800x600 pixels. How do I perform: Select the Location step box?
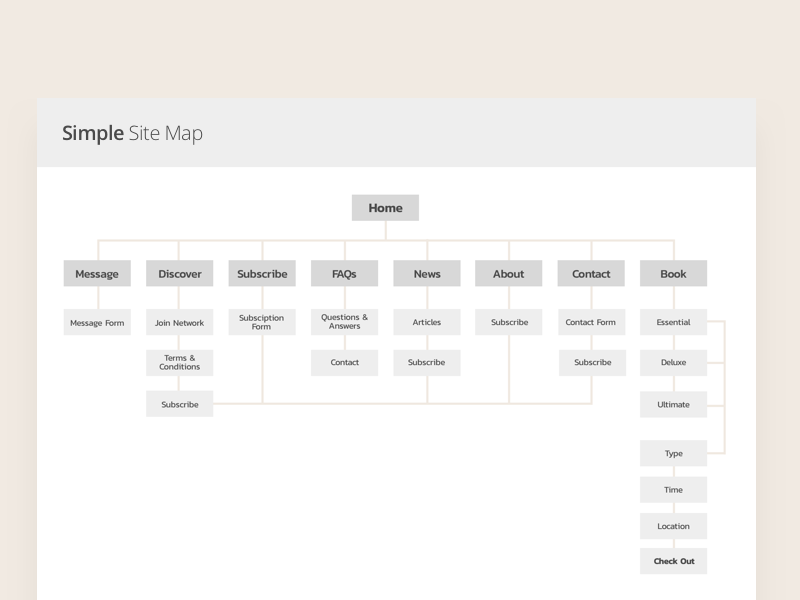coord(673,526)
